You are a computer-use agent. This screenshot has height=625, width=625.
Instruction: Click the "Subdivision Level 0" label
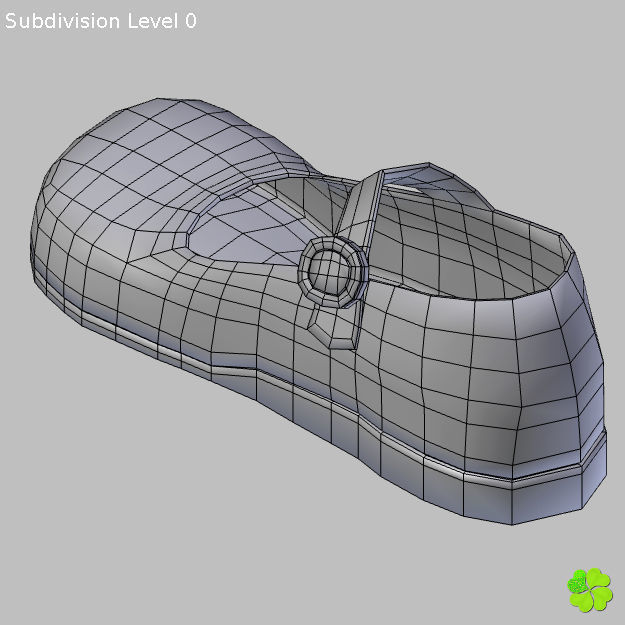(100, 21)
